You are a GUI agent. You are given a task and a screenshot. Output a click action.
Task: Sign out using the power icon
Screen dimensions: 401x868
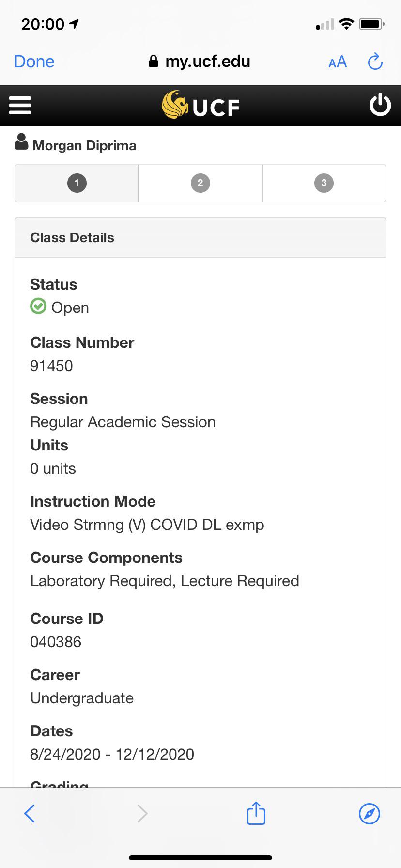[x=380, y=105]
